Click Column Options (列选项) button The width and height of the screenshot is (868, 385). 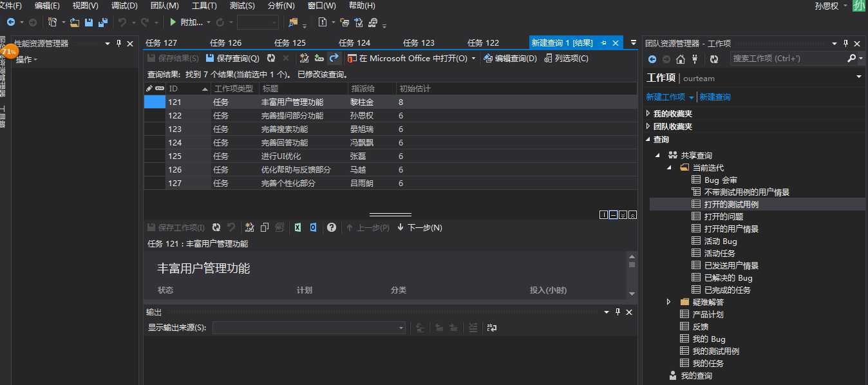click(x=566, y=58)
